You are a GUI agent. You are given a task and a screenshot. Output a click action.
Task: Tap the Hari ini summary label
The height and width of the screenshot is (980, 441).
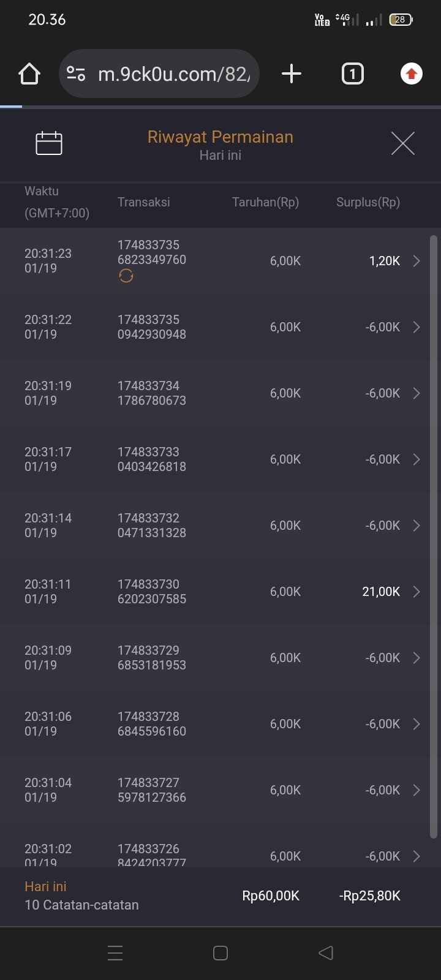pyautogui.click(x=45, y=886)
